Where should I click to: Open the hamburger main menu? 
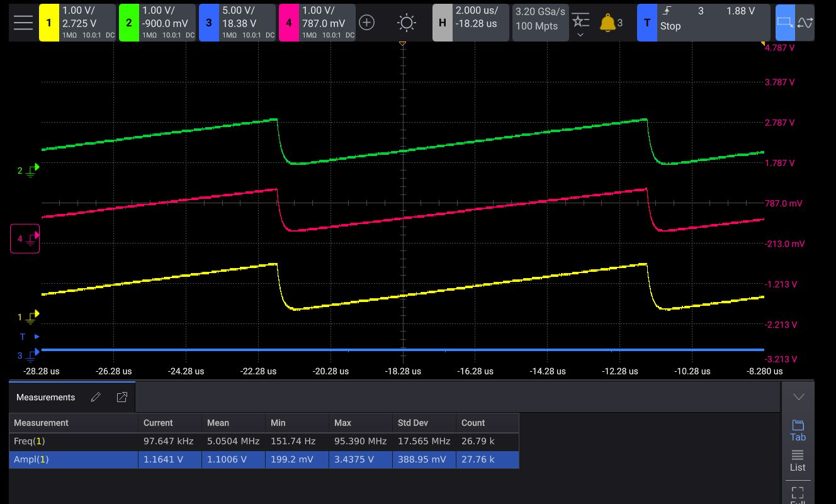tap(23, 23)
